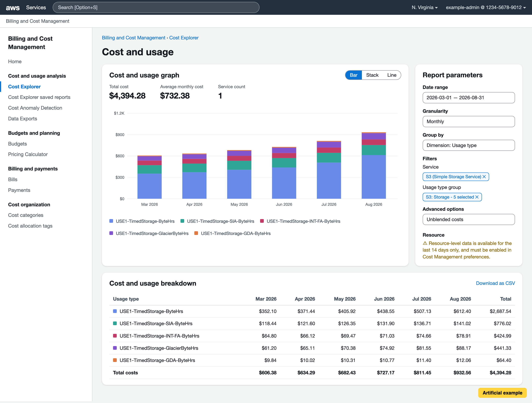This screenshot has width=532, height=403.
Task: Open the N. Virginia region dropdown
Action: [424, 7]
